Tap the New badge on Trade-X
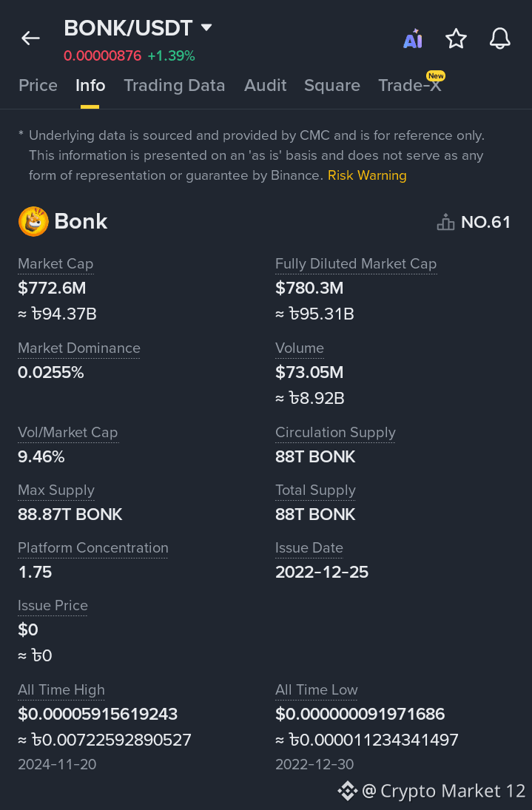 [x=436, y=75]
